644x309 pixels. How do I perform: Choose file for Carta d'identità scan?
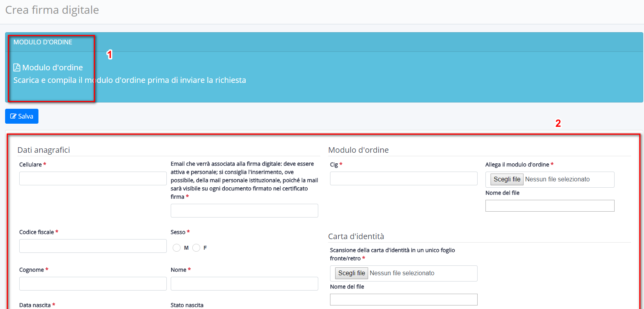tap(351, 273)
